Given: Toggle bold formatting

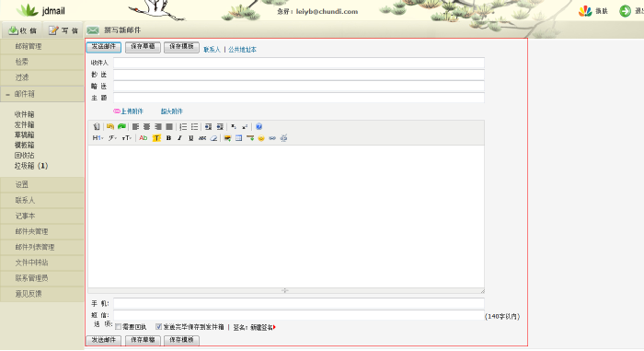Looking at the screenshot, I should click(168, 138).
